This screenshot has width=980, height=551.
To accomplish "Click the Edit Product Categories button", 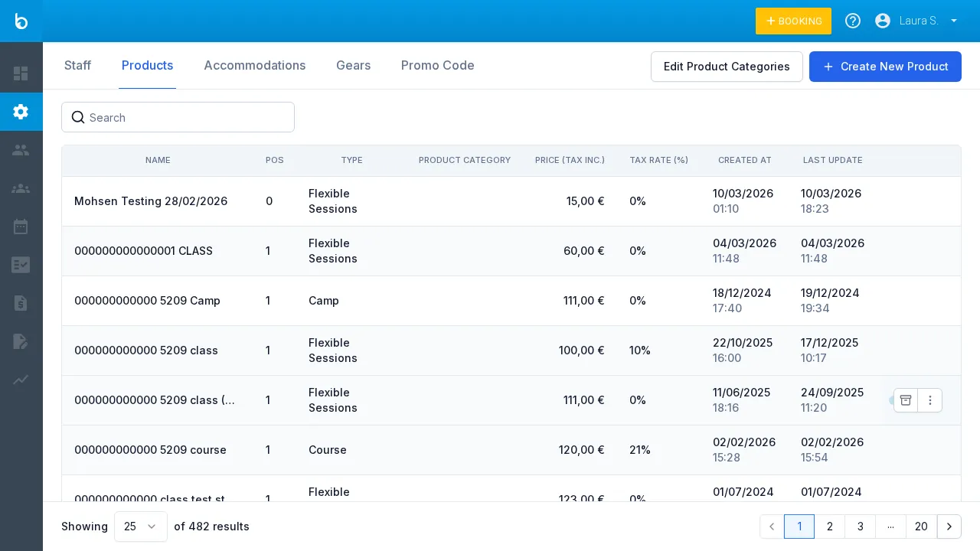I will pos(727,67).
